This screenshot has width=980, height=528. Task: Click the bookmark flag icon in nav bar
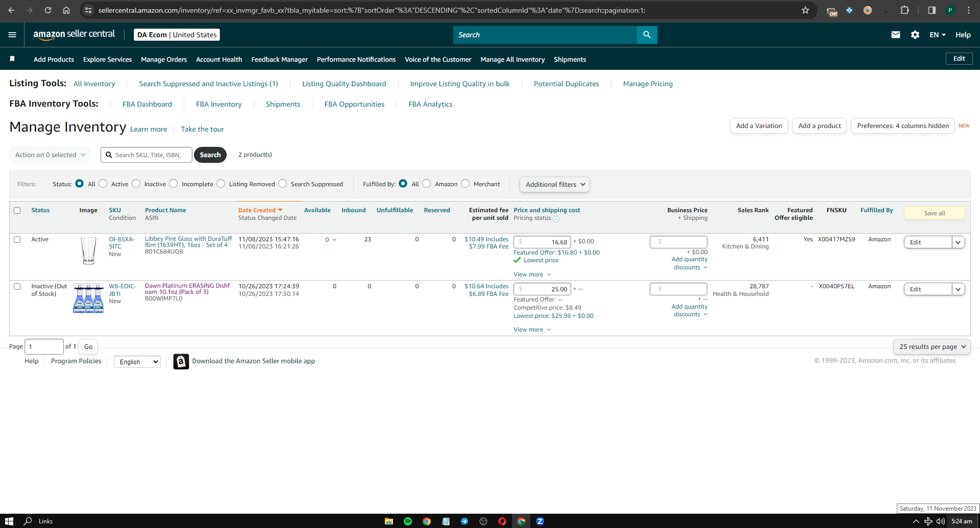point(12,59)
